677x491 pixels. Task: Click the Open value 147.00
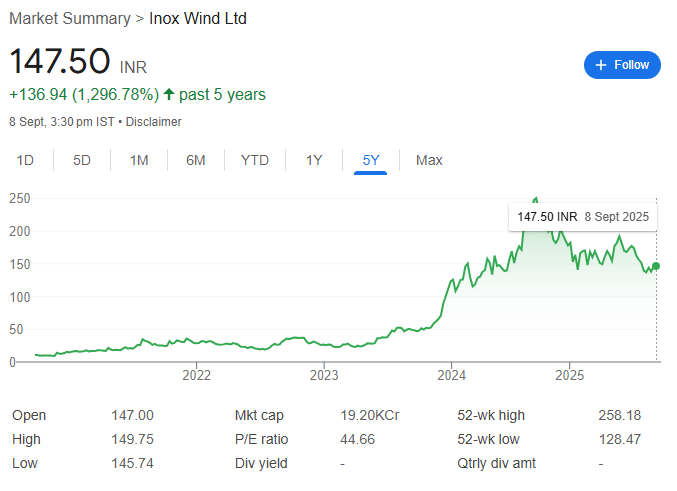[133, 415]
